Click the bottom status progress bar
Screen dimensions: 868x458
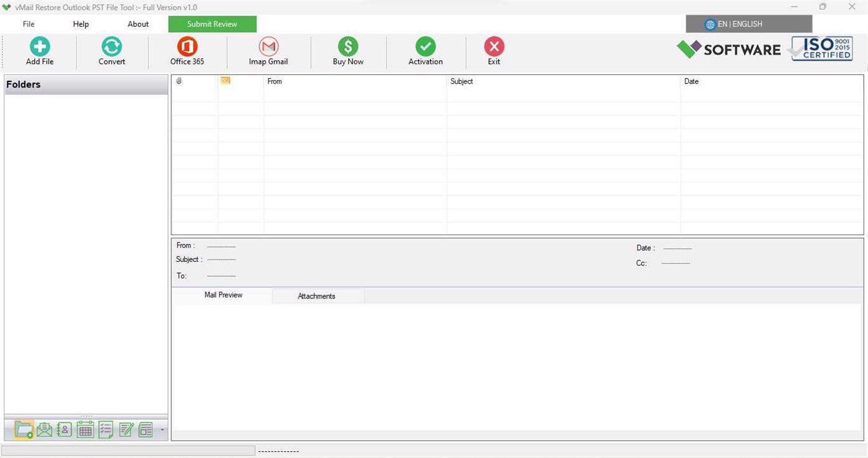point(128,450)
